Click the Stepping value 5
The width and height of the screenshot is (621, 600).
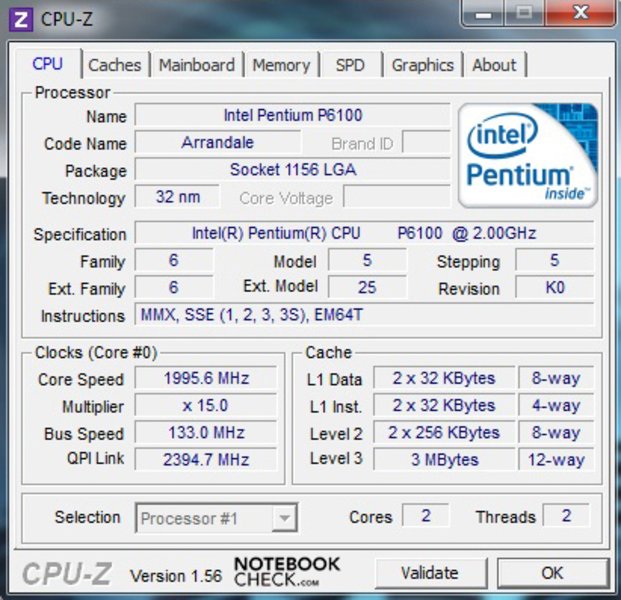[554, 260]
